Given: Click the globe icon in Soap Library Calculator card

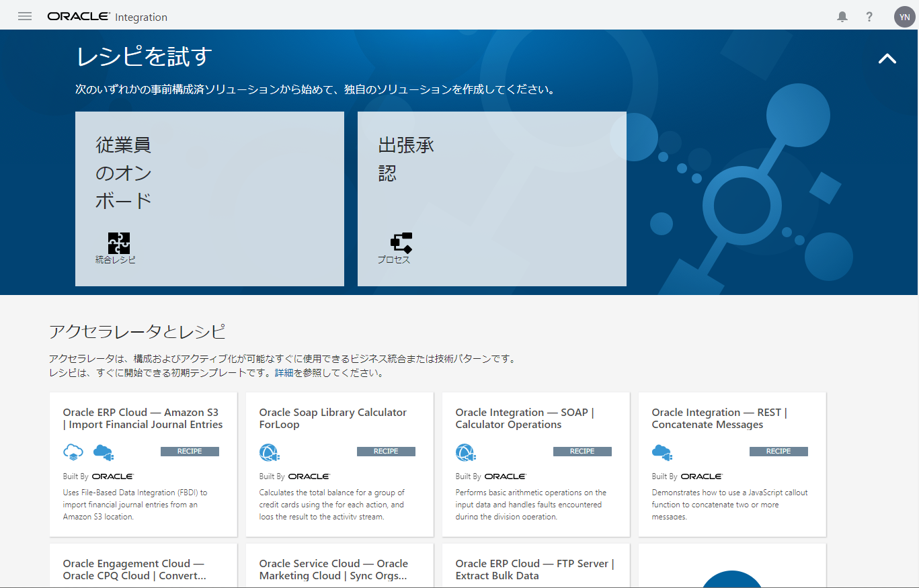Looking at the screenshot, I should [269, 452].
